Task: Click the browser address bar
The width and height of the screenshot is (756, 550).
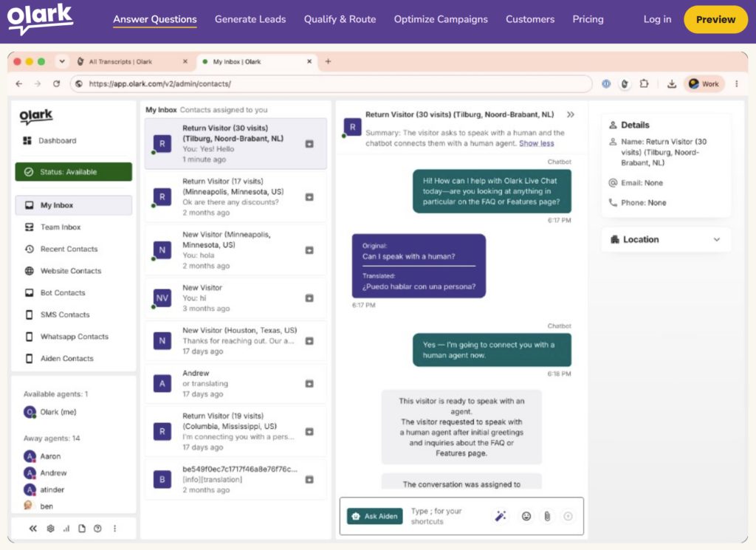Action: coord(331,84)
